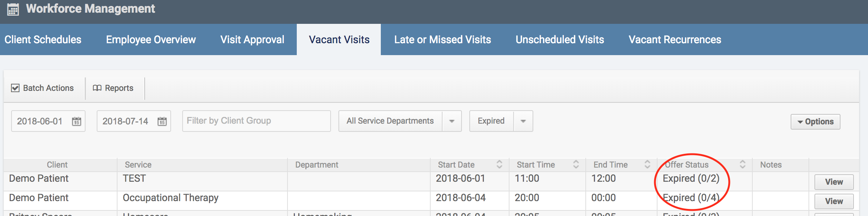The width and height of the screenshot is (868, 216).
Task: Sort by Start Time column arrows
Action: 576,164
